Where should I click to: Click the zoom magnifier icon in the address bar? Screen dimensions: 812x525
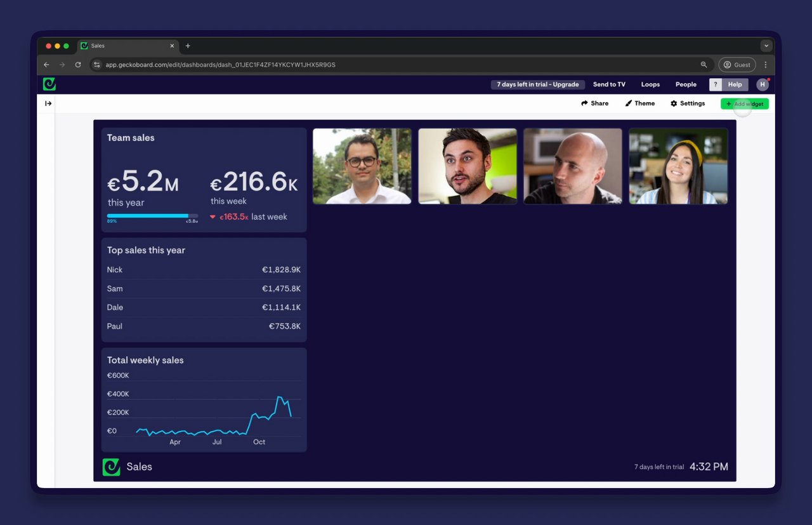[x=704, y=65]
